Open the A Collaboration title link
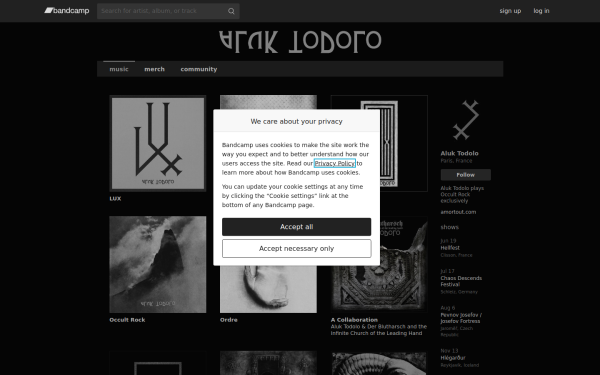This screenshot has height=375, width=600. coord(354,320)
